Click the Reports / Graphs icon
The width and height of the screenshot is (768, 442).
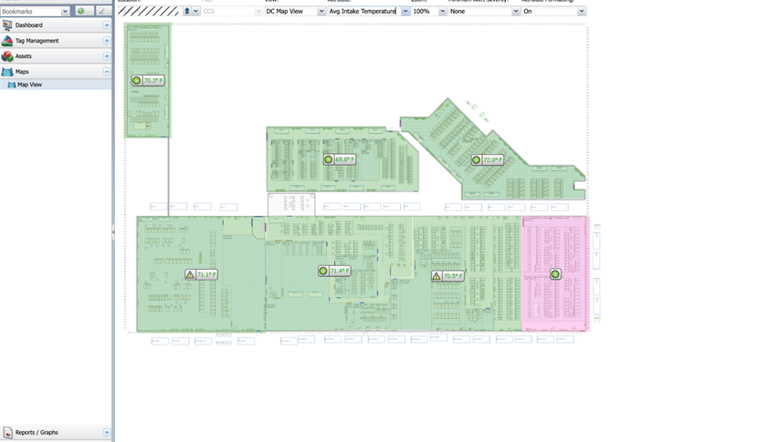tap(8, 432)
